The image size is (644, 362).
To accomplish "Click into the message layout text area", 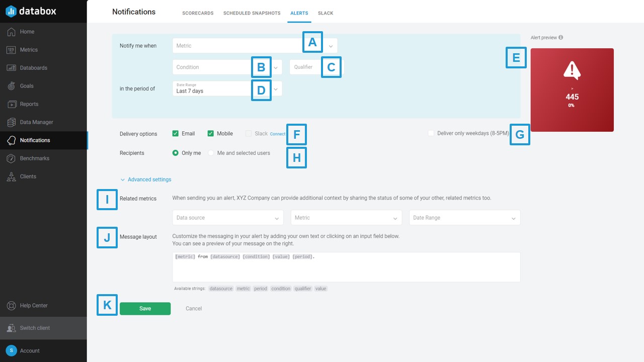I will click(346, 267).
